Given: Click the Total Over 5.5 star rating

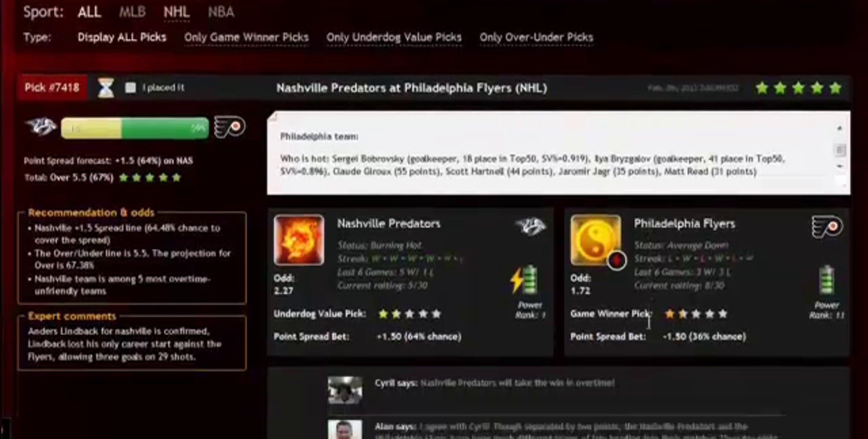Looking at the screenshot, I should [x=150, y=177].
